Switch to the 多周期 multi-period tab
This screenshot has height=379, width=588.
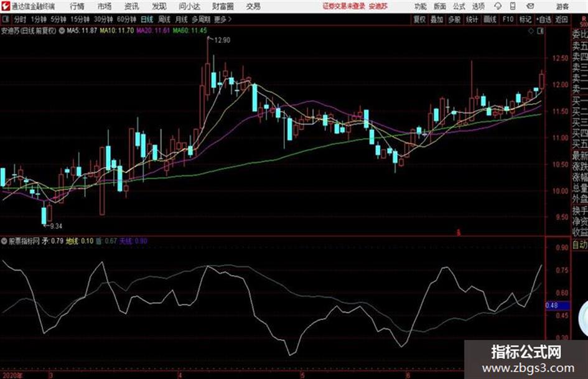(x=201, y=19)
